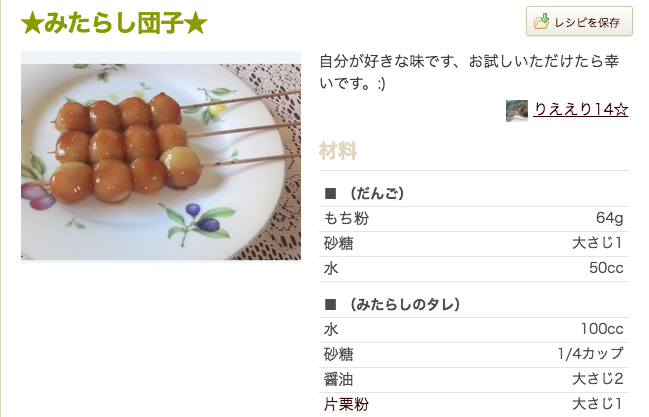Select the 材料 heading
Viewport: 649px width, 417px height.
[x=338, y=151]
